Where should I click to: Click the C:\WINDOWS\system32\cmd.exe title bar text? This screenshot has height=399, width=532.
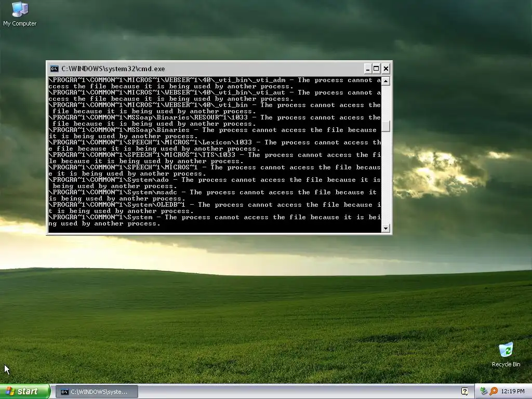113,69
